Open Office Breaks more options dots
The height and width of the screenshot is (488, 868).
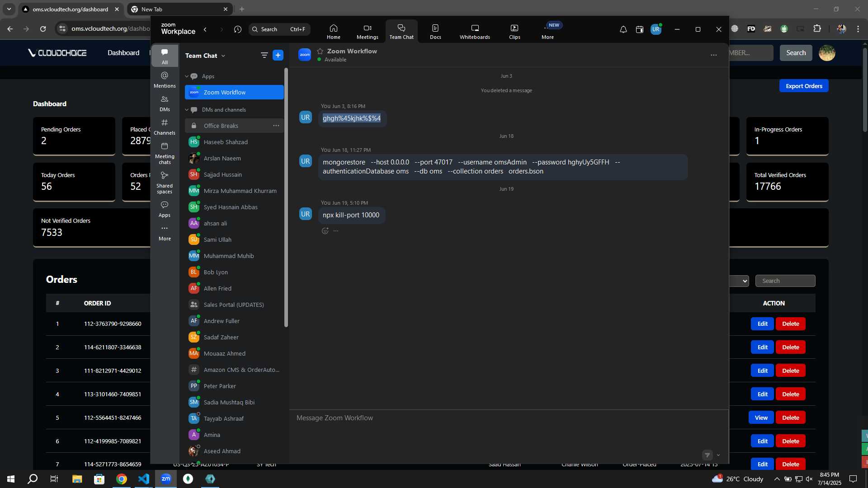[276, 126]
